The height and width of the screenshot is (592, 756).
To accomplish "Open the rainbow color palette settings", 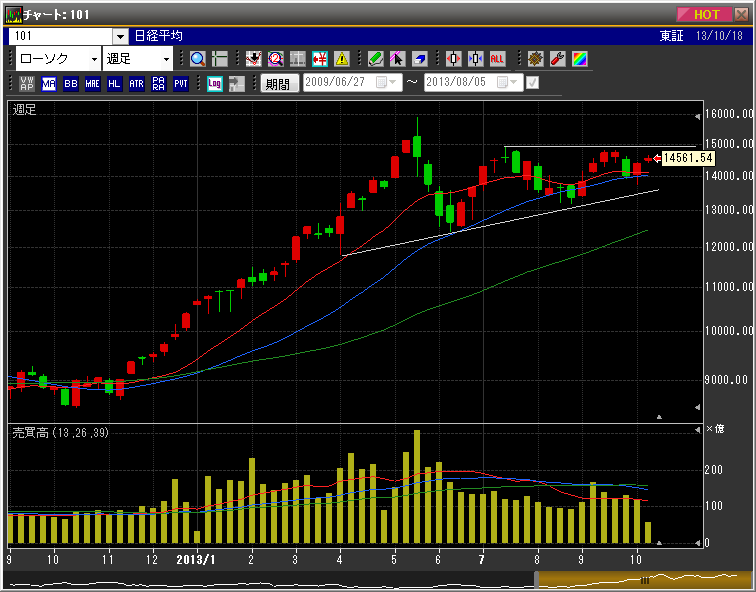I will 580,59.
